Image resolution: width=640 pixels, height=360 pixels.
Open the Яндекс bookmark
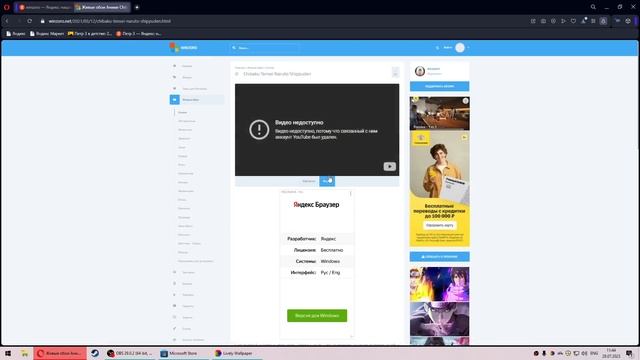16,33
